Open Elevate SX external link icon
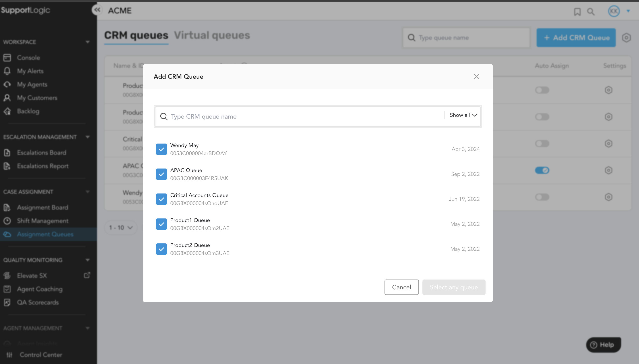 tap(87, 275)
